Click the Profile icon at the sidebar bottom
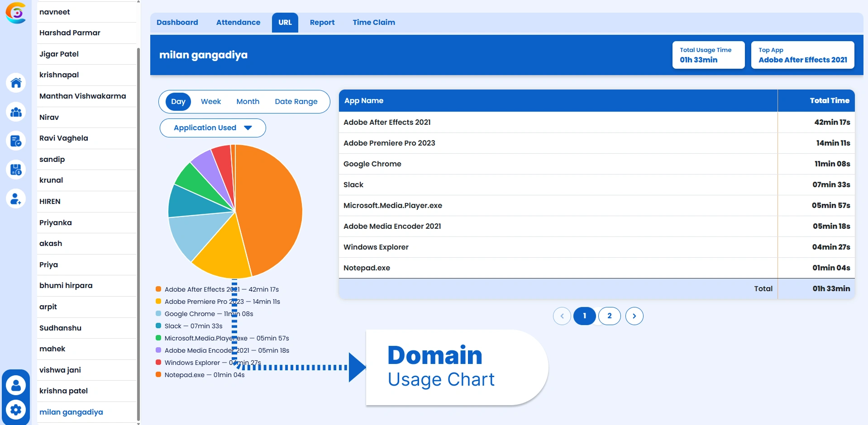 pyautogui.click(x=16, y=385)
